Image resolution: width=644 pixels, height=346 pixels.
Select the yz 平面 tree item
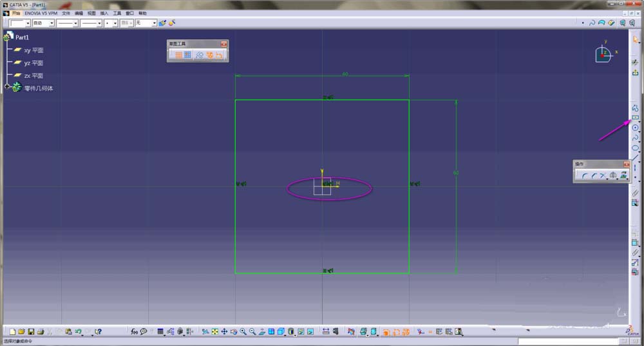pyautogui.click(x=33, y=63)
